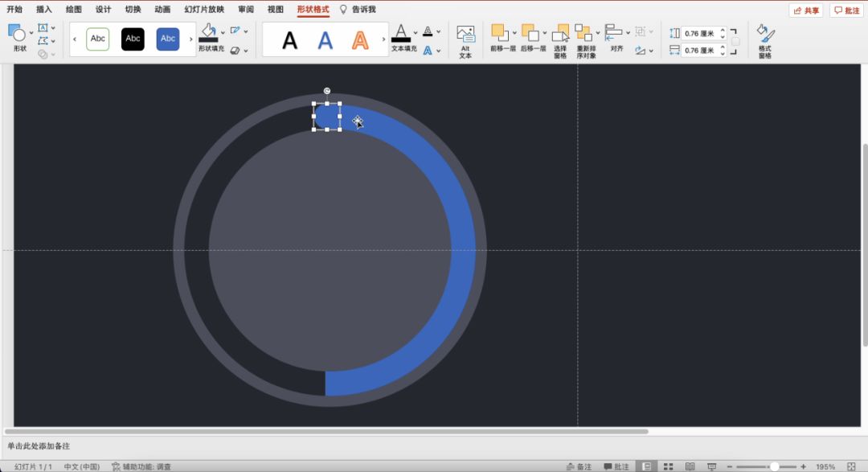Click the 共享 share button
The image size is (868, 472).
(806, 10)
